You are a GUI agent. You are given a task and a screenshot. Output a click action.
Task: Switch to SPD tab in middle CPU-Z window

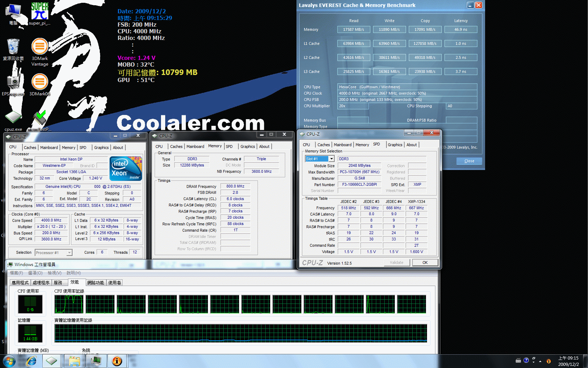229,146
